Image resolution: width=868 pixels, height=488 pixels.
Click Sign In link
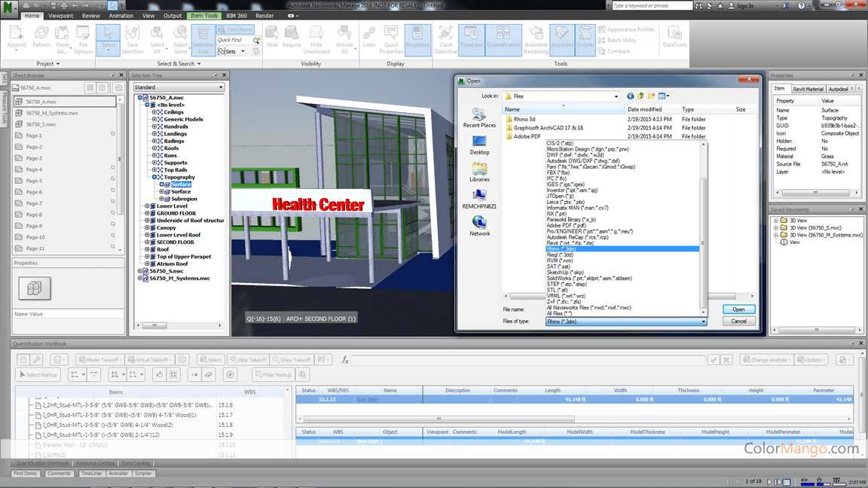[x=740, y=5]
